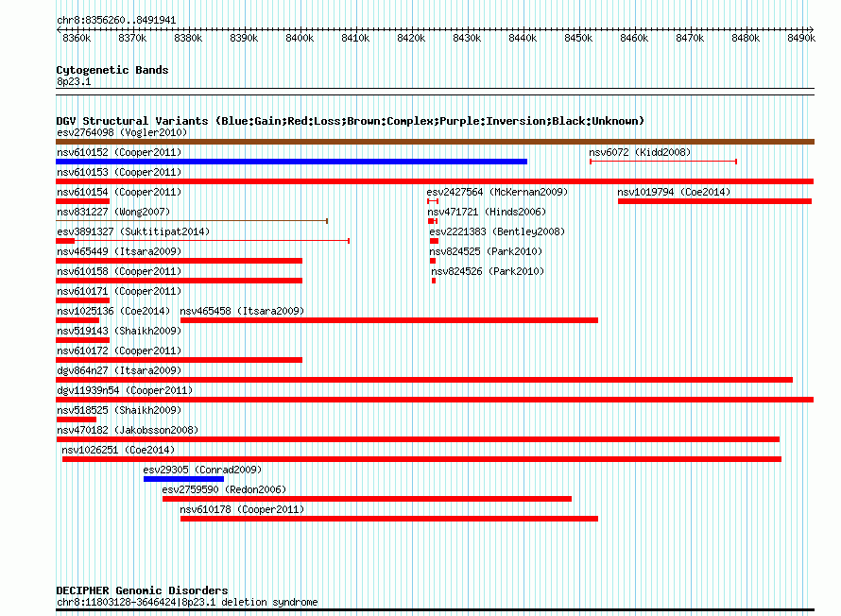The height and width of the screenshot is (616, 841).
Task: Click the 8390k ruler label
Action: point(244,38)
